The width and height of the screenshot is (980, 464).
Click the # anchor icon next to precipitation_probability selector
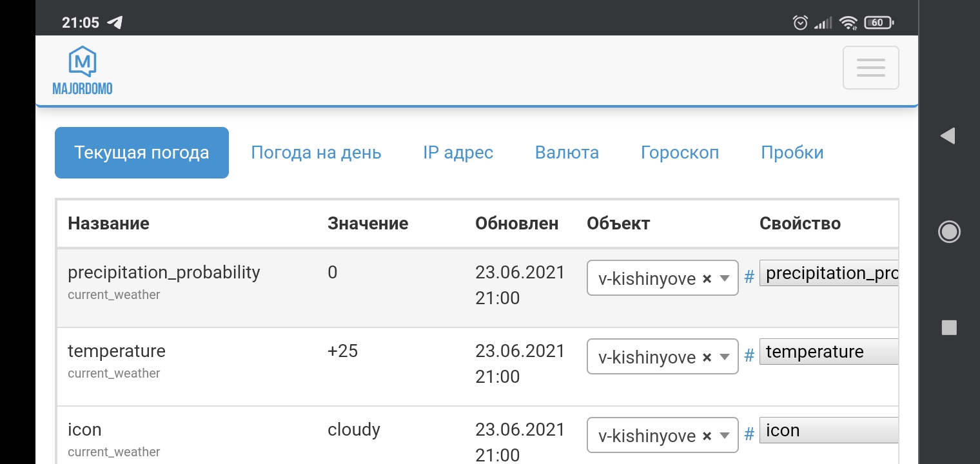pyautogui.click(x=749, y=277)
